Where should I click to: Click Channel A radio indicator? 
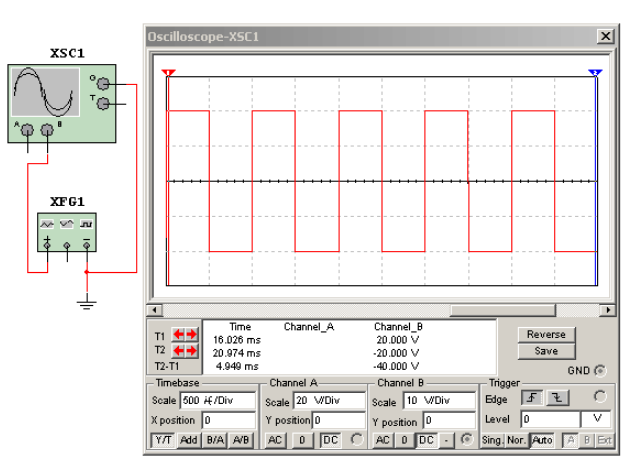(357, 439)
